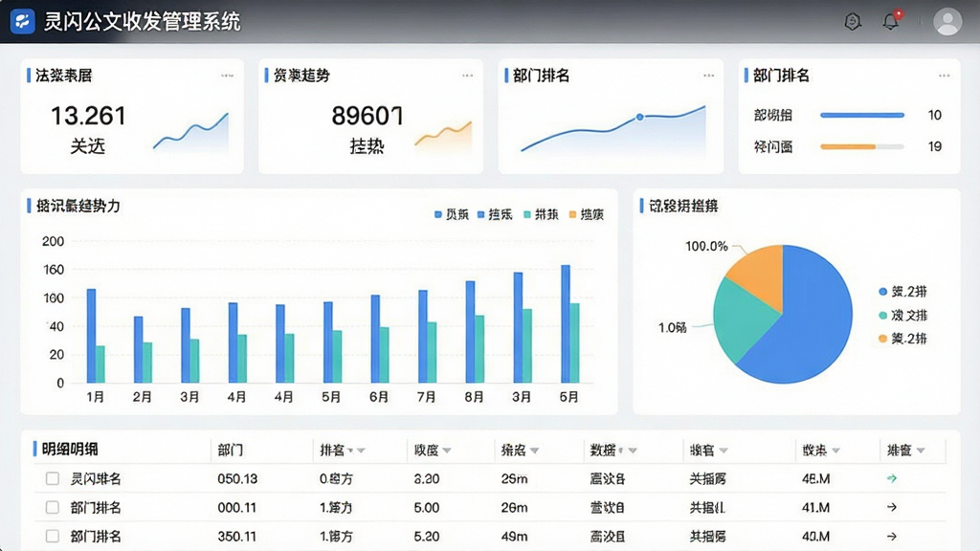Open the last column header dropdown
This screenshot has width=980, height=551.
point(920,451)
